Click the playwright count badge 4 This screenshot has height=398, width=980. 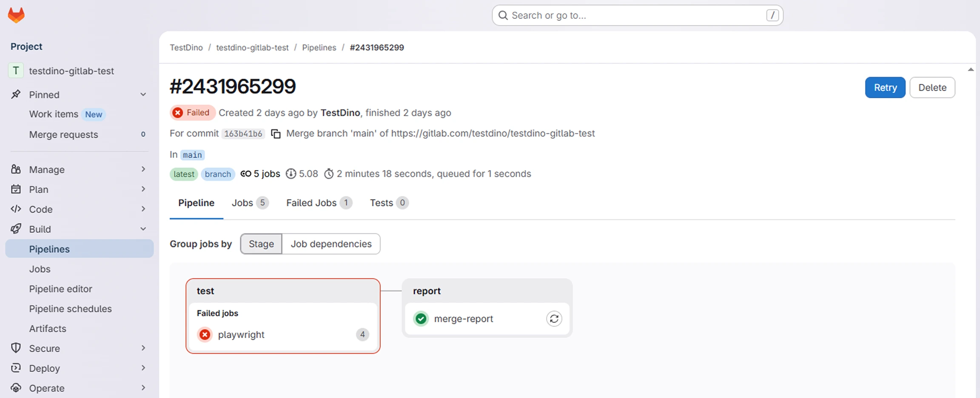[x=362, y=335]
